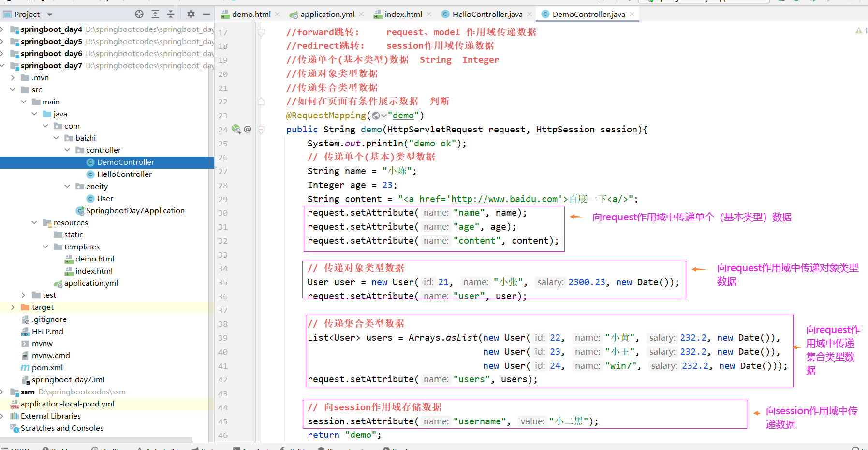This screenshot has height=450, width=868.
Task: Click the Project tool window icon
Action: click(7, 14)
